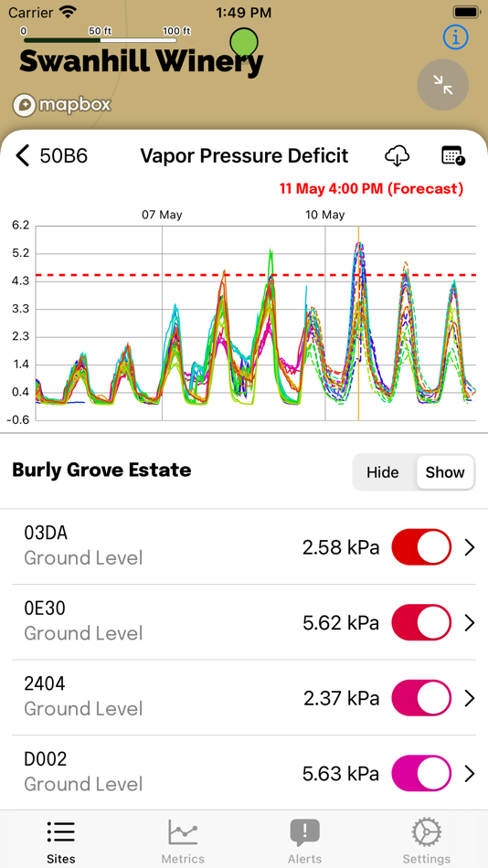Select Show for Burly Grove Estate
Viewport: 488px width, 868px height.
445,472
